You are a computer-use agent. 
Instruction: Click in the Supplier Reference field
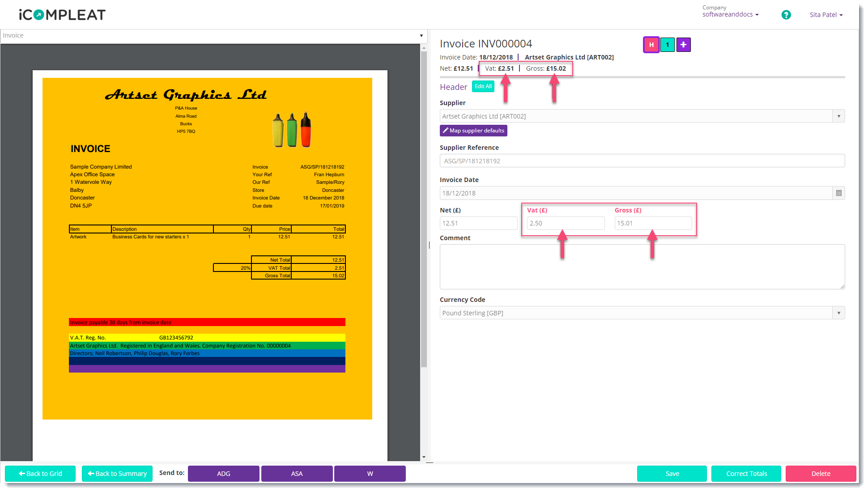(642, 161)
